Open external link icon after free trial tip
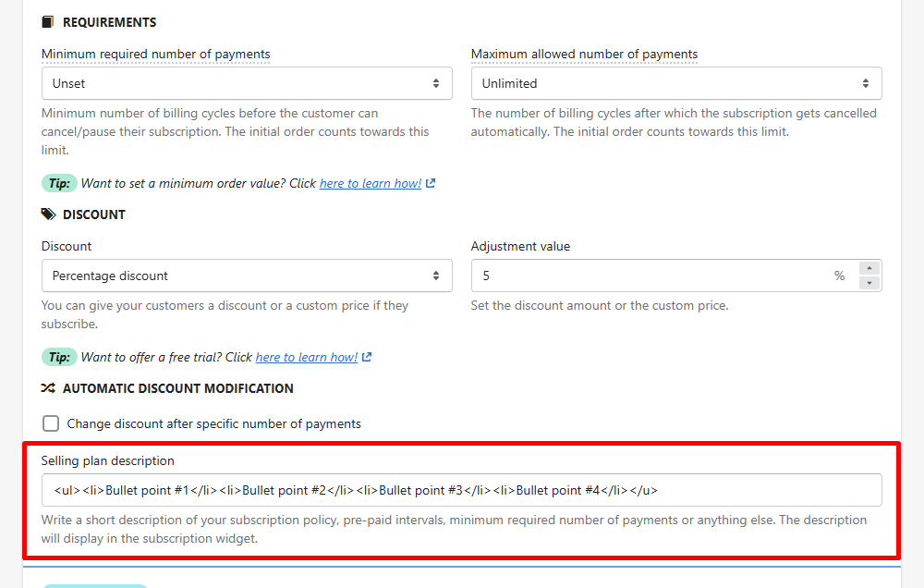924x588 pixels. point(367,357)
